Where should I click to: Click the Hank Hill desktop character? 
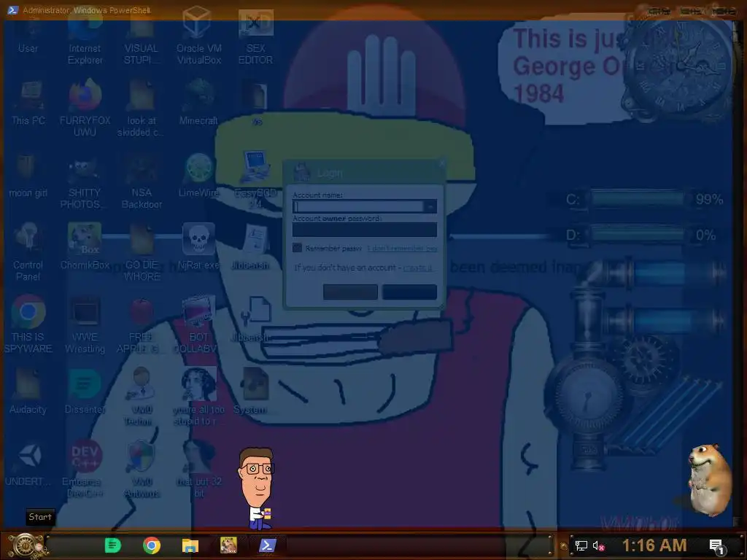coord(257,489)
